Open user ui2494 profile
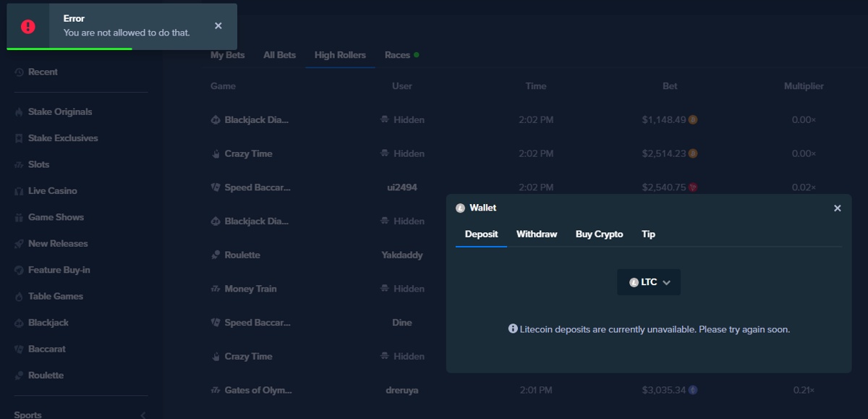 (x=402, y=187)
